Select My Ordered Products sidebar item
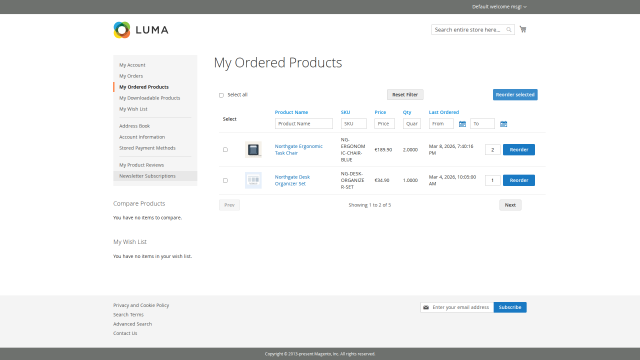The width and height of the screenshot is (640, 360). point(144,87)
